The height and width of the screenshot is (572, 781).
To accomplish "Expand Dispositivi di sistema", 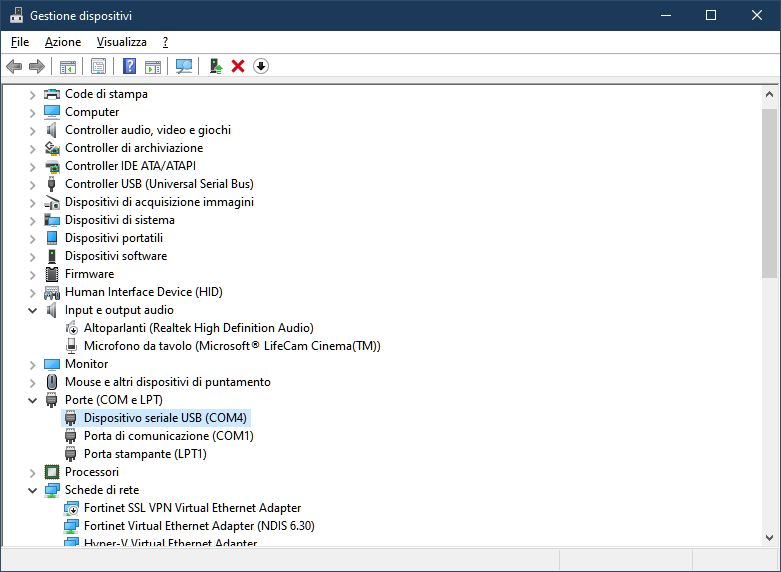I will (32, 221).
